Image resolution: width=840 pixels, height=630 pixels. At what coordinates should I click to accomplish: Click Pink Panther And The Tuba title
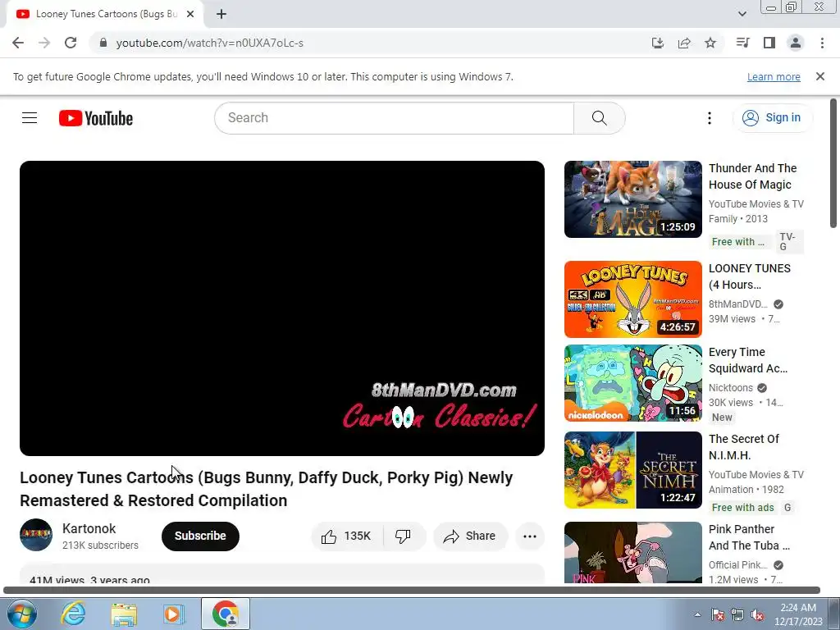[749, 536]
